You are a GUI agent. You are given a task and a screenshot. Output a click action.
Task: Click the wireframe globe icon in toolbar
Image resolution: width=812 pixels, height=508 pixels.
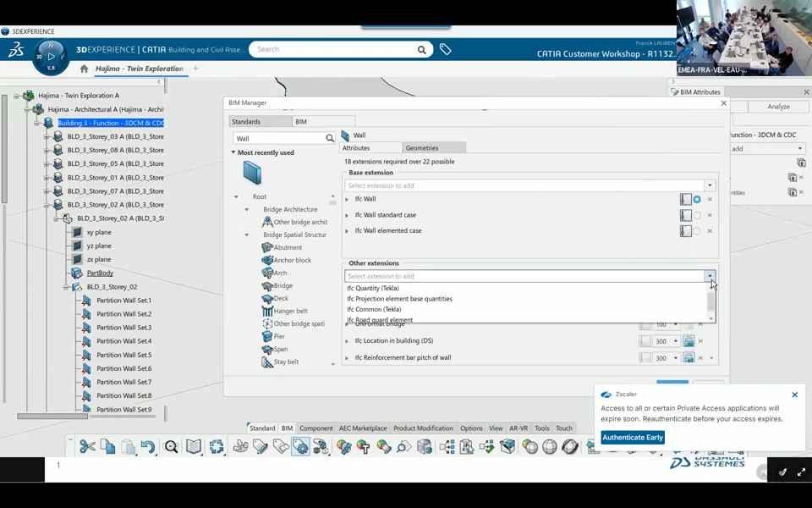[550, 446]
